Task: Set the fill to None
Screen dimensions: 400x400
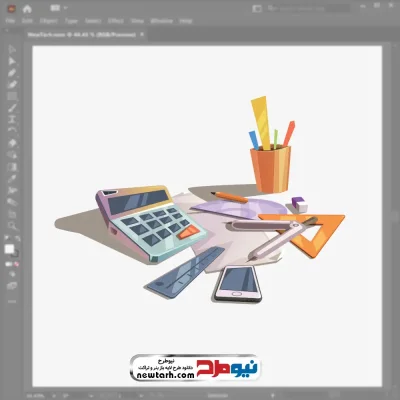Action: click(x=17, y=264)
